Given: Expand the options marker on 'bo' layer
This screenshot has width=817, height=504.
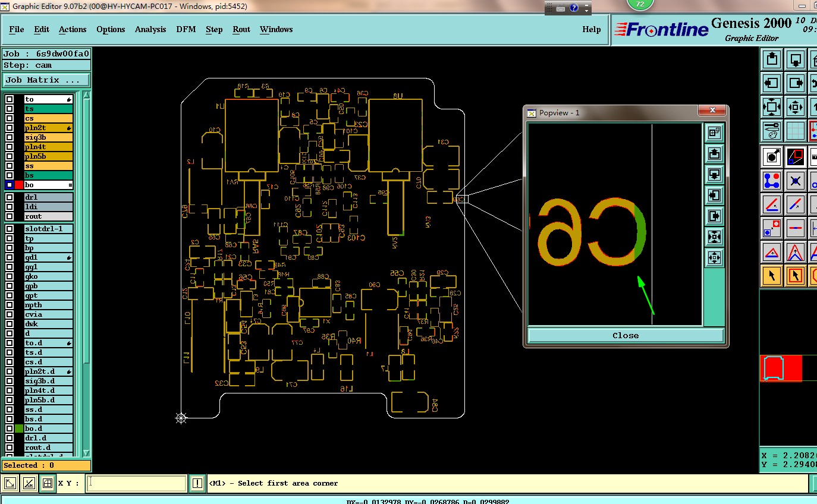Looking at the screenshot, I should [x=70, y=185].
